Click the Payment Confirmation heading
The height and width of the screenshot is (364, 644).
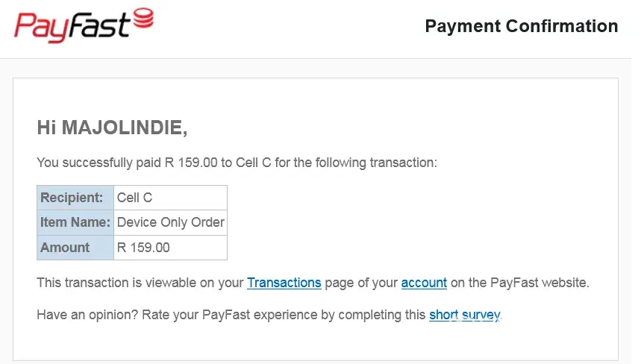(521, 26)
